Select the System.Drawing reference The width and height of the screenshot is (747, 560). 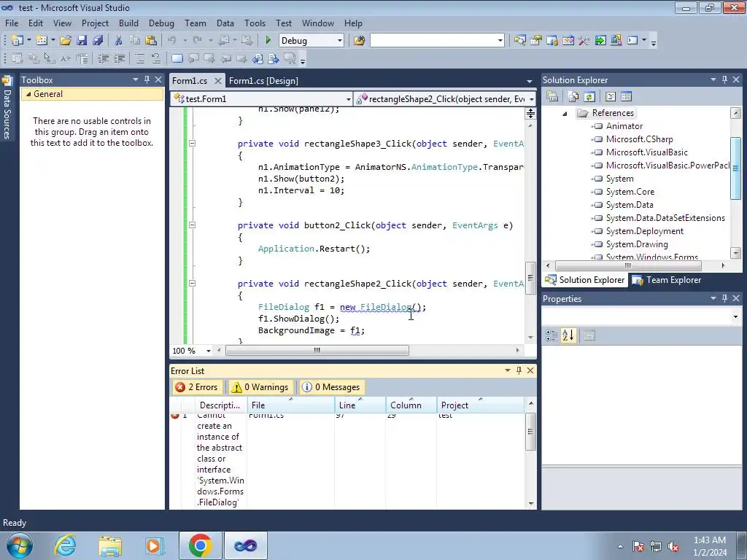[x=636, y=244]
